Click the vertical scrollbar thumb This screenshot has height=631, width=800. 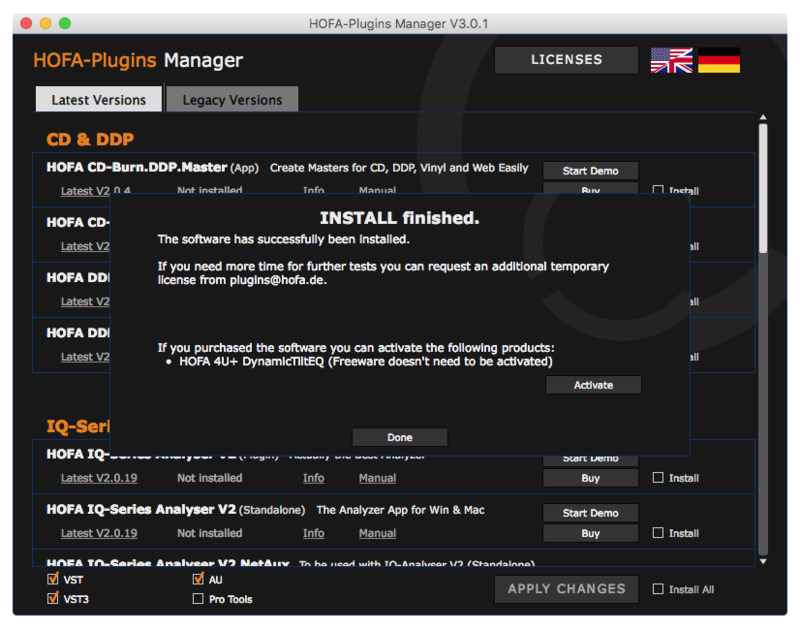tap(763, 189)
